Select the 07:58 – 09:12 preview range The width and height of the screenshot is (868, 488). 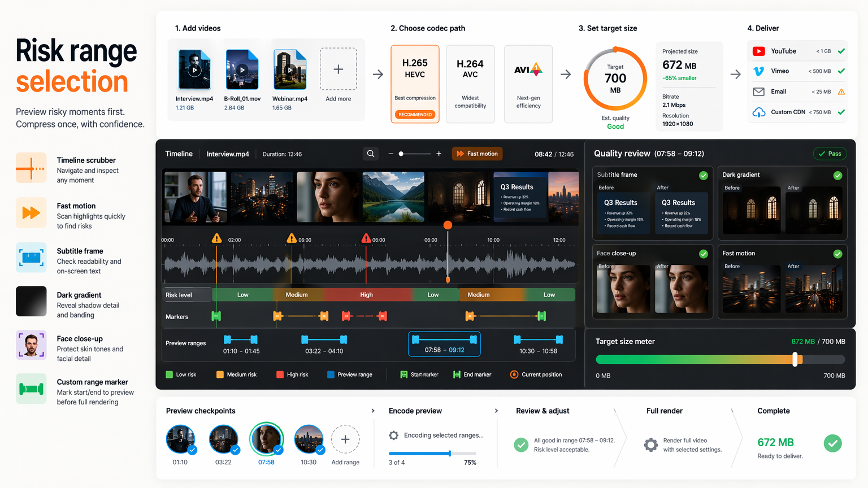tap(444, 344)
